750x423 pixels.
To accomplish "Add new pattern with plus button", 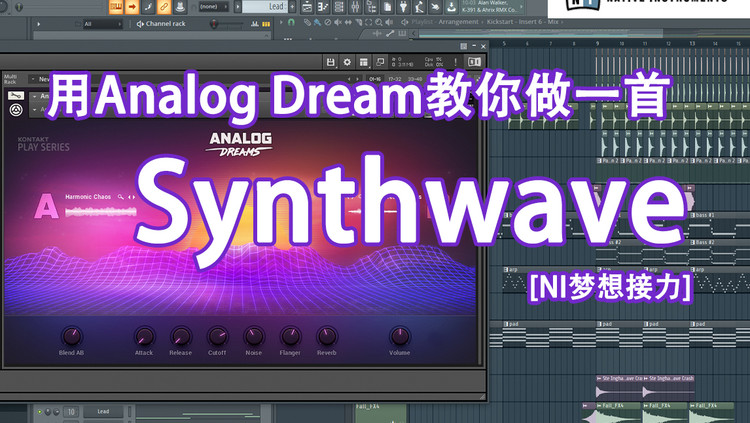I will click(x=292, y=7).
